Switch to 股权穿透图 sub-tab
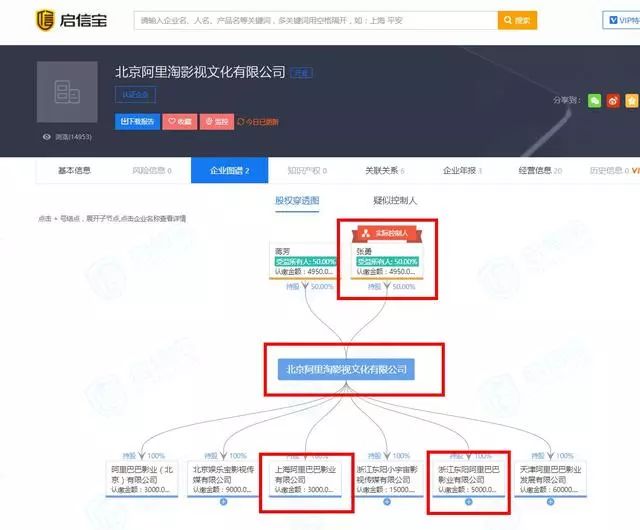The image size is (640, 530). pyautogui.click(x=297, y=200)
